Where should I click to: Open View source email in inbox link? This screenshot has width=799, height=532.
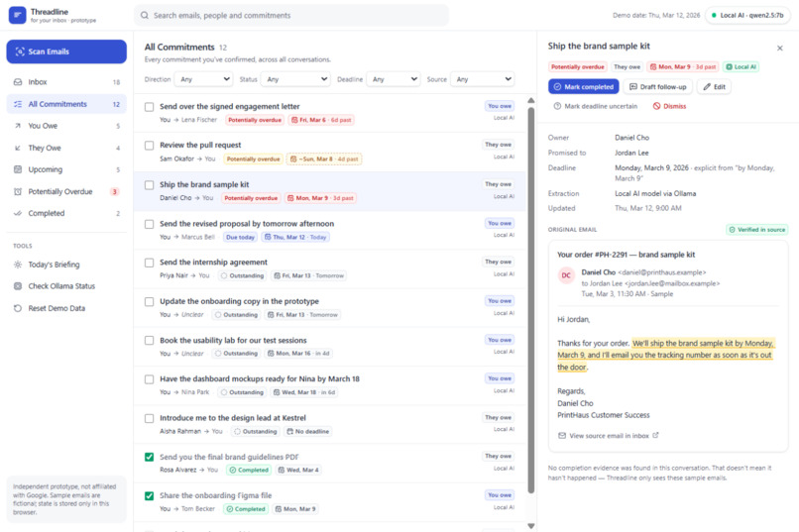point(609,436)
